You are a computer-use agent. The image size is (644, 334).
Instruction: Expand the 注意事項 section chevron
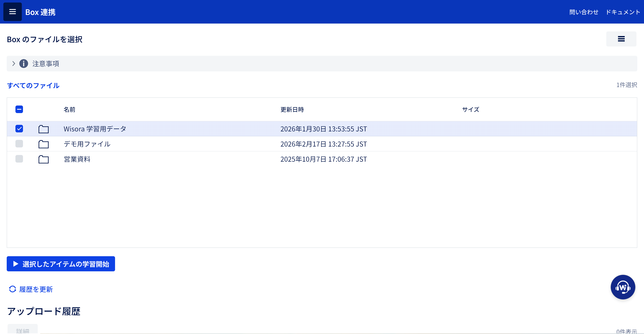point(14,64)
